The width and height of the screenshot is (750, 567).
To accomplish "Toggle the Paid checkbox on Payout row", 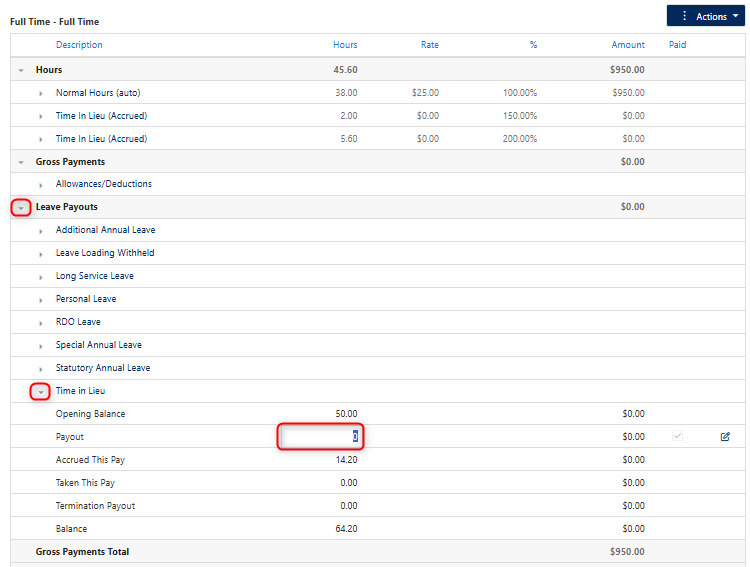I will [677, 436].
